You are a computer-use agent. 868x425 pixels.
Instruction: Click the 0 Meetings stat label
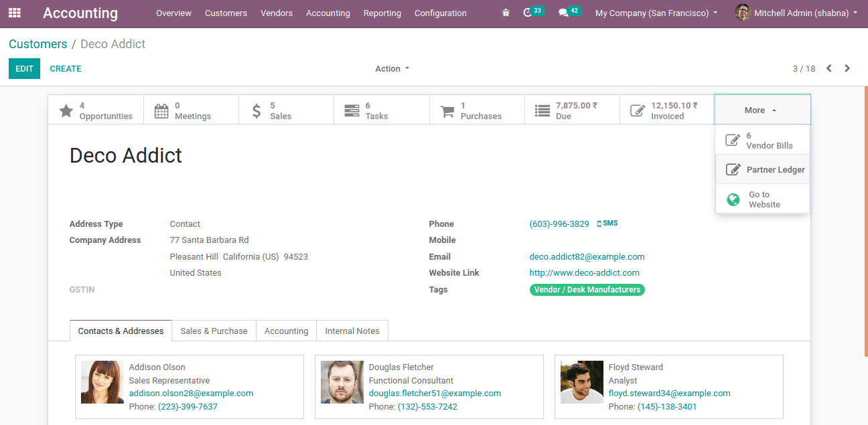pyautogui.click(x=193, y=111)
